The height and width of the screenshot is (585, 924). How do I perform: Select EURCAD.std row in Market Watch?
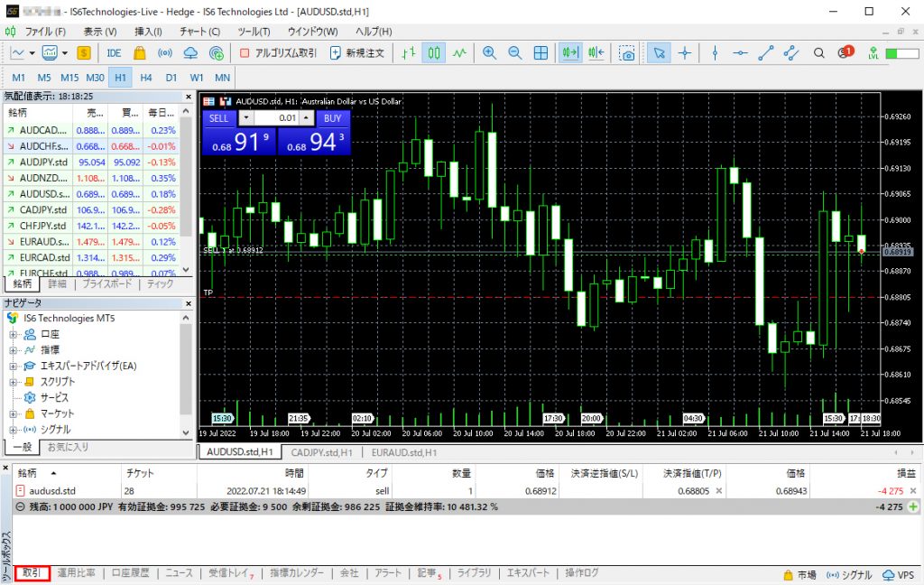90,257
